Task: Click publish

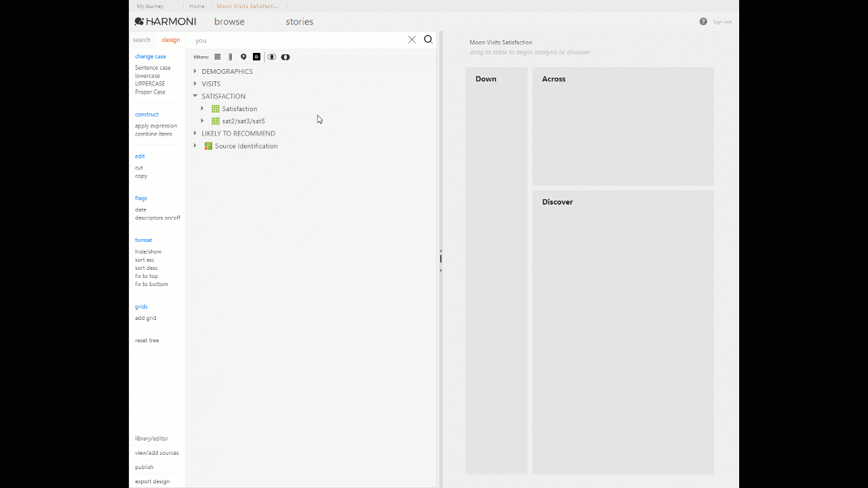Action: pyautogui.click(x=144, y=467)
